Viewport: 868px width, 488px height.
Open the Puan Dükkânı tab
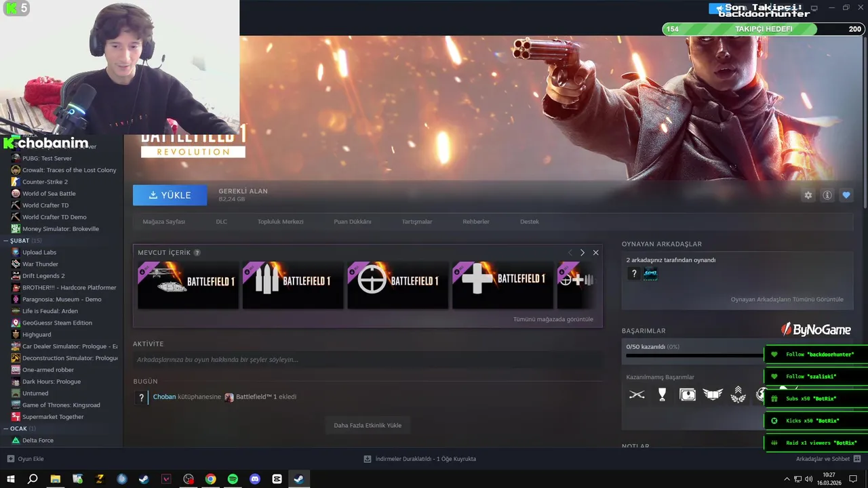[352, 222]
